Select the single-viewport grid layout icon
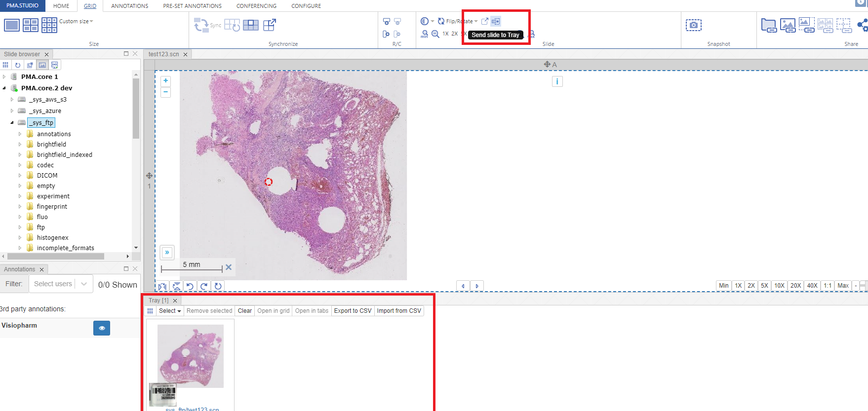The image size is (868, 411). point(12,25)
